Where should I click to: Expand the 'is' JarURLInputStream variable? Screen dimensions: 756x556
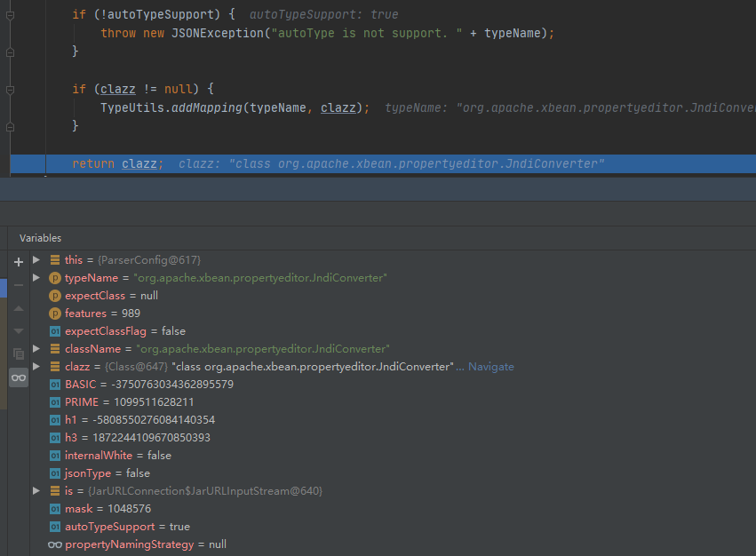click(x=36, y=491)
